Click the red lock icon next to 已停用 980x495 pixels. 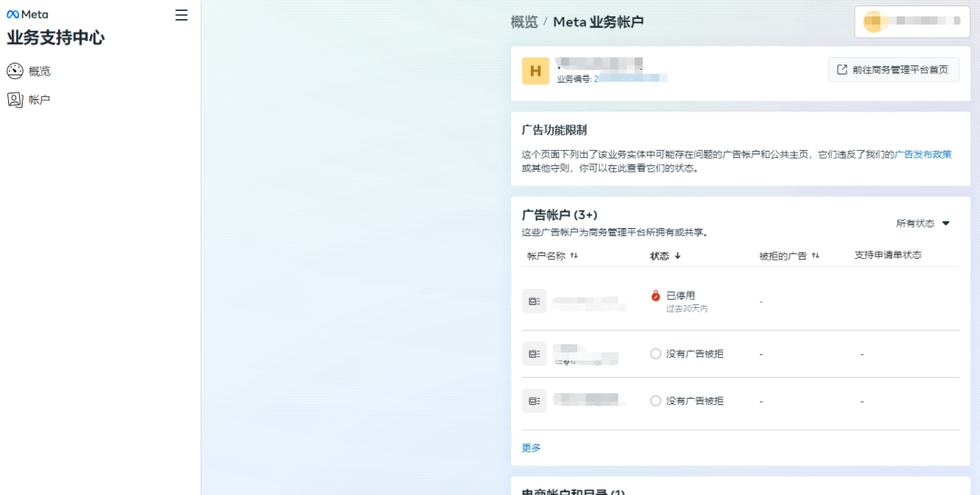tap(656, 295)
